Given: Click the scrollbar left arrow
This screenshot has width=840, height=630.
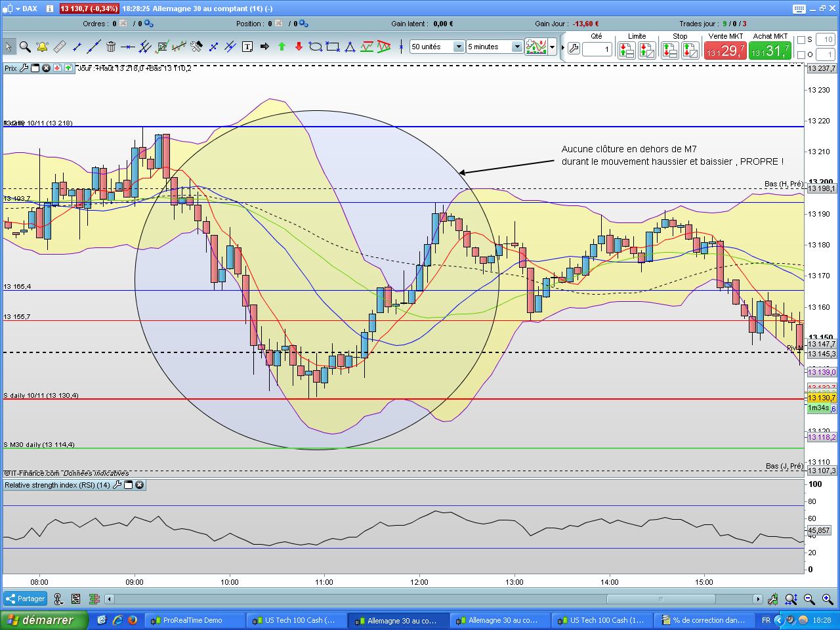Looking at the screenshot, I should 109,598.
